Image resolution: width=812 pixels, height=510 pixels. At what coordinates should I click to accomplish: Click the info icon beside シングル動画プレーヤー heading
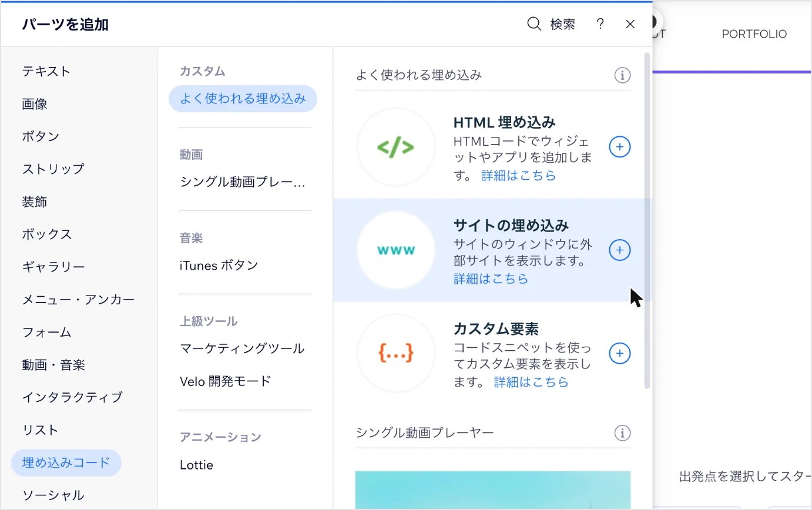622,433
